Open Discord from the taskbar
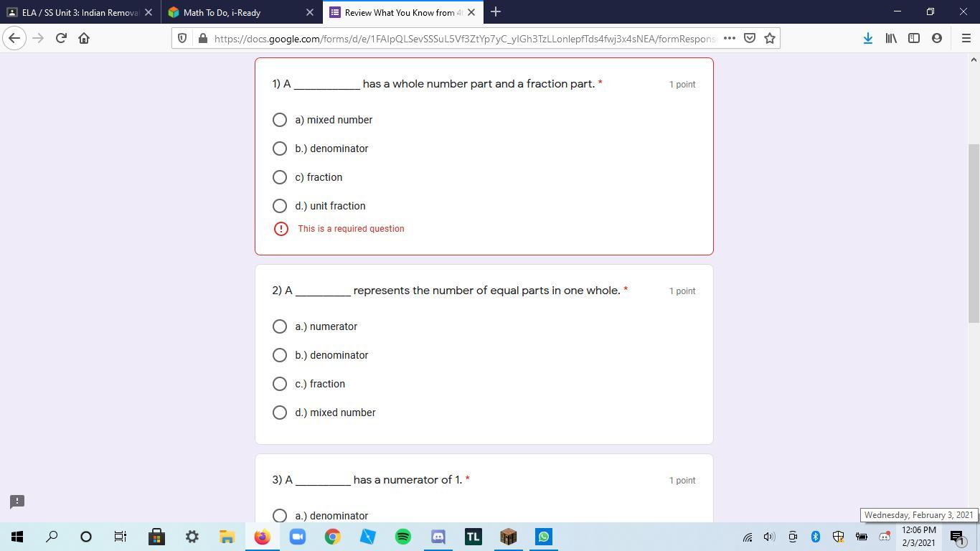Screen dimensions: 980x551 438,537
